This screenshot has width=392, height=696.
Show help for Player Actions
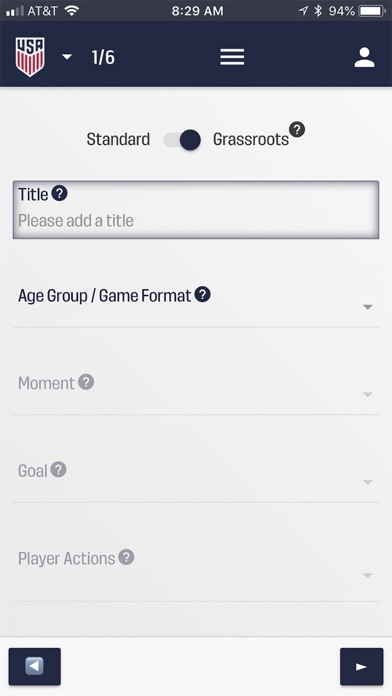[127, 557]
